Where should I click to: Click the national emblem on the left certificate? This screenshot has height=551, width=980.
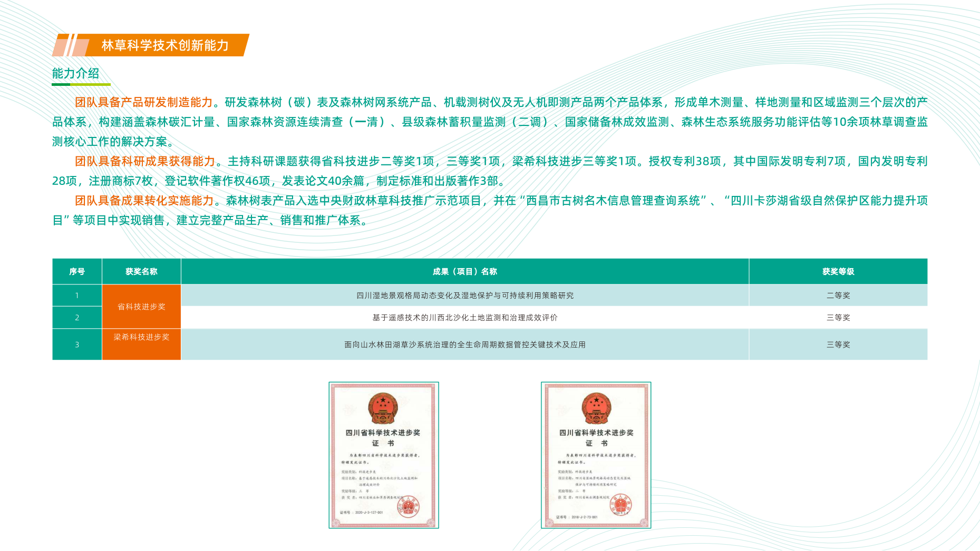tap(383, 409)
